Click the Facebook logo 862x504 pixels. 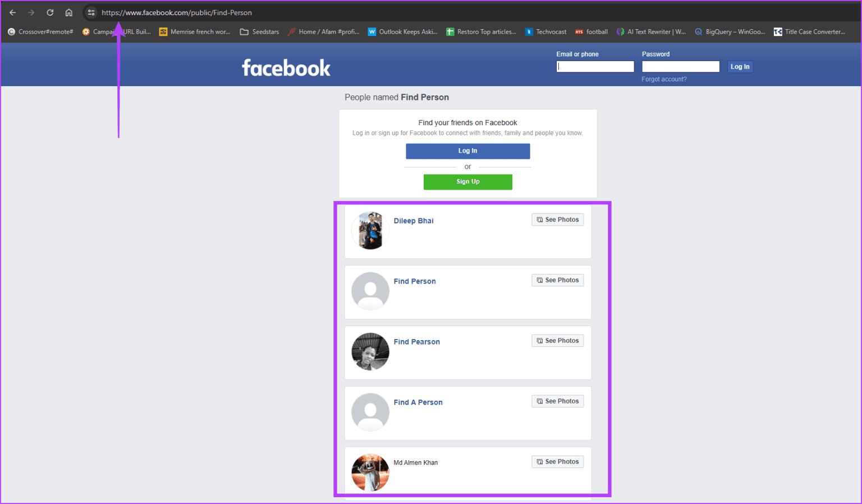click(x=286, y=67)
